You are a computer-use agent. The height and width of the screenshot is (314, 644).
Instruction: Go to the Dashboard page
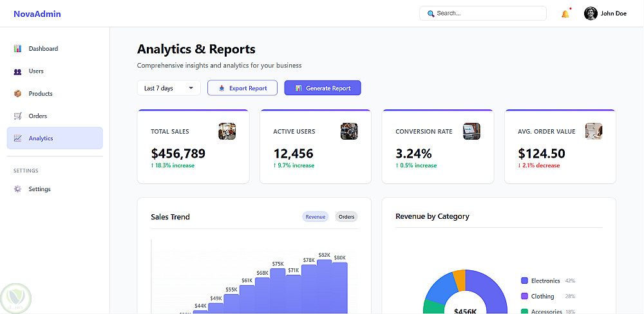coord(55,48)
